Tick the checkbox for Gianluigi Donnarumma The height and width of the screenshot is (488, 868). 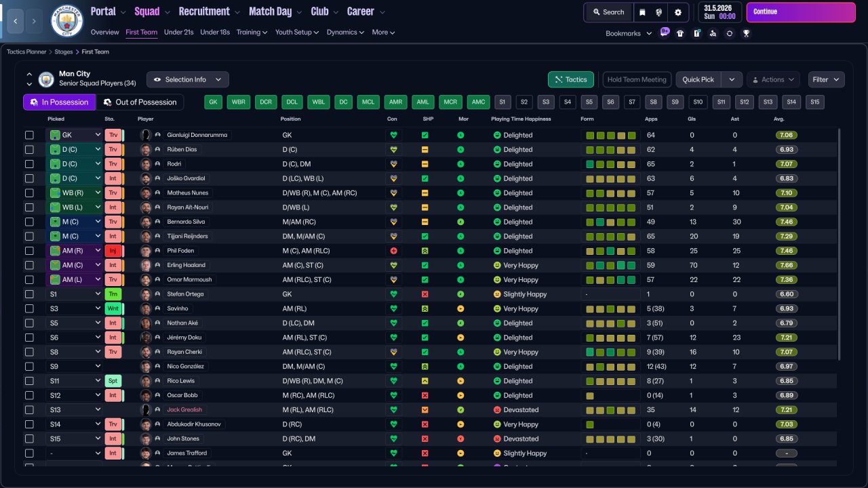(29, 135)
